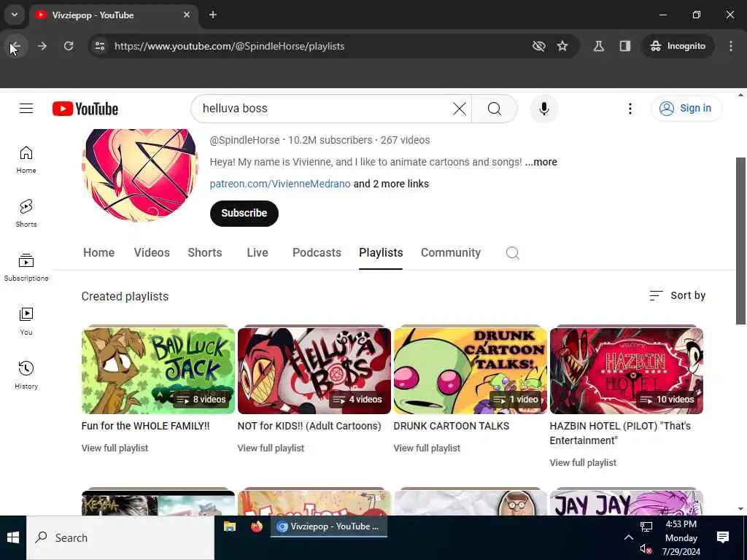Open tab search dropdown arrow
This screenshot has width=747, height=560.
point(15,15)
